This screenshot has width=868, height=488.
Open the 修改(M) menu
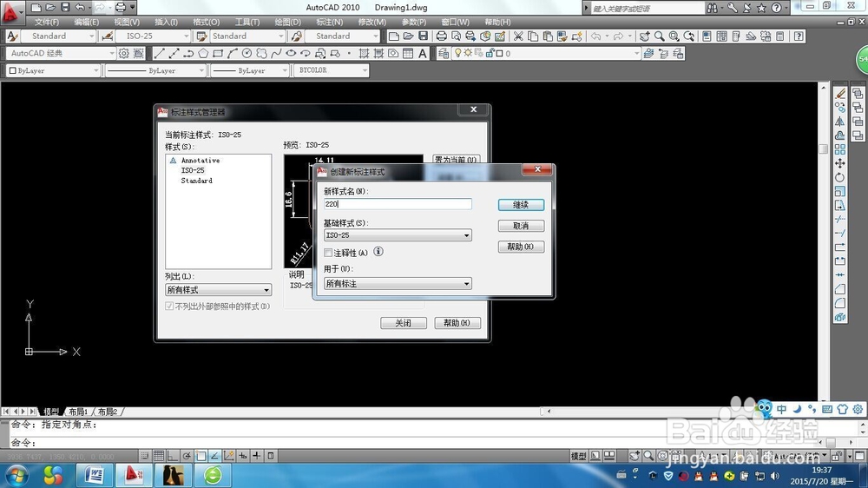(372, 23)
